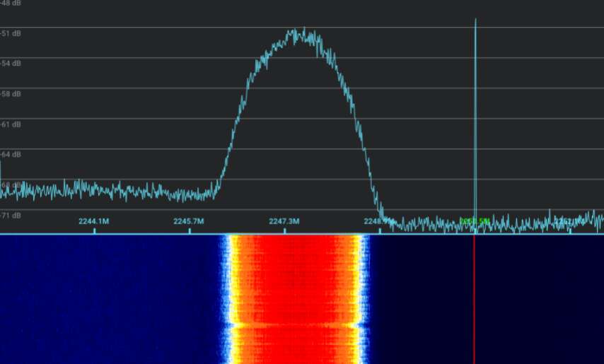Click the -71 dB scale label
Image resolution: width=604 pixels, height=364 pixels.
tap(11, 215)
